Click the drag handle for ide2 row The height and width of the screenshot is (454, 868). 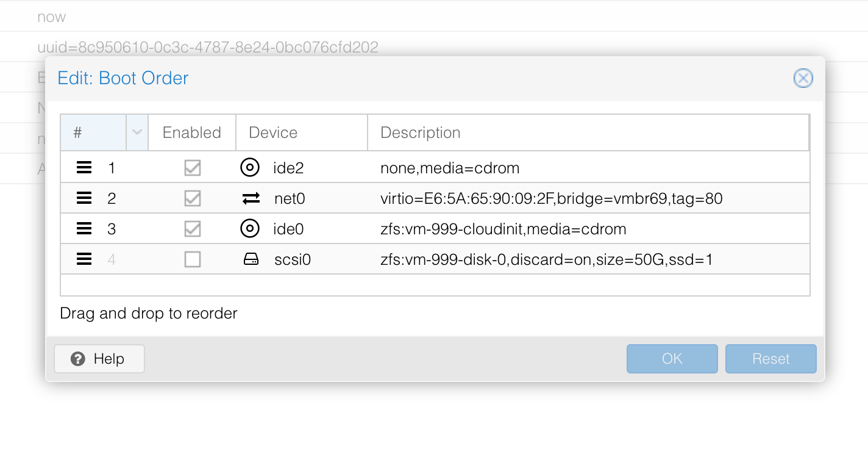pos(84,167)
